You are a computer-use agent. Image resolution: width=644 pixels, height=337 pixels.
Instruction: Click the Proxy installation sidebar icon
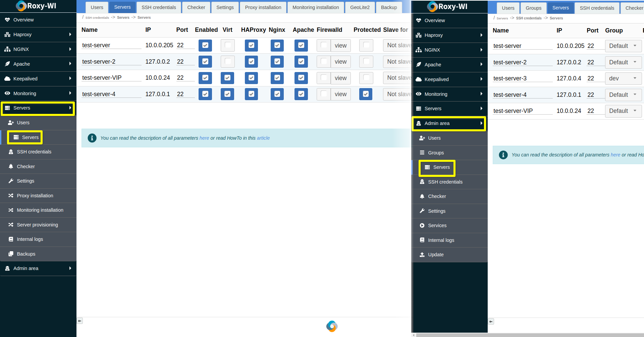tap(11, 196)
